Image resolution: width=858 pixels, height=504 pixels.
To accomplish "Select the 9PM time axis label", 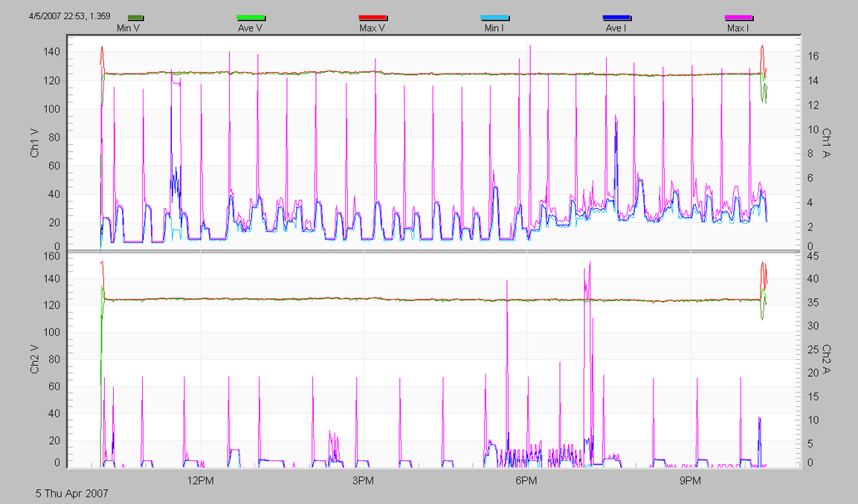I will tap(690, 480).
